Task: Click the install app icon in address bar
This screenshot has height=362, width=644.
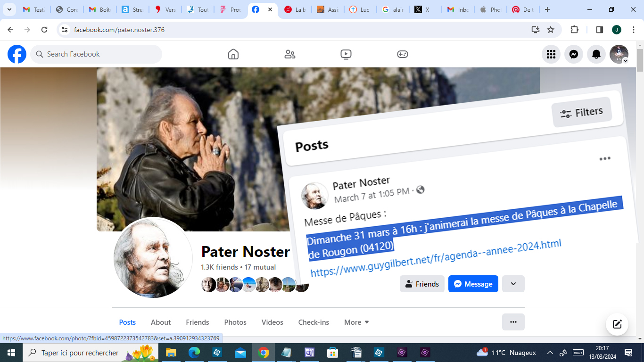Action: pos(535,30)
